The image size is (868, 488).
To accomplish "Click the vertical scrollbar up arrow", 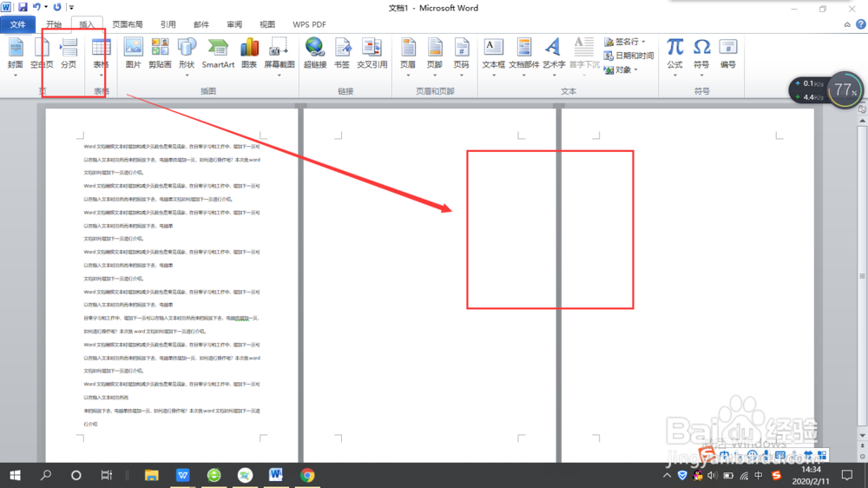I will 862,120.
